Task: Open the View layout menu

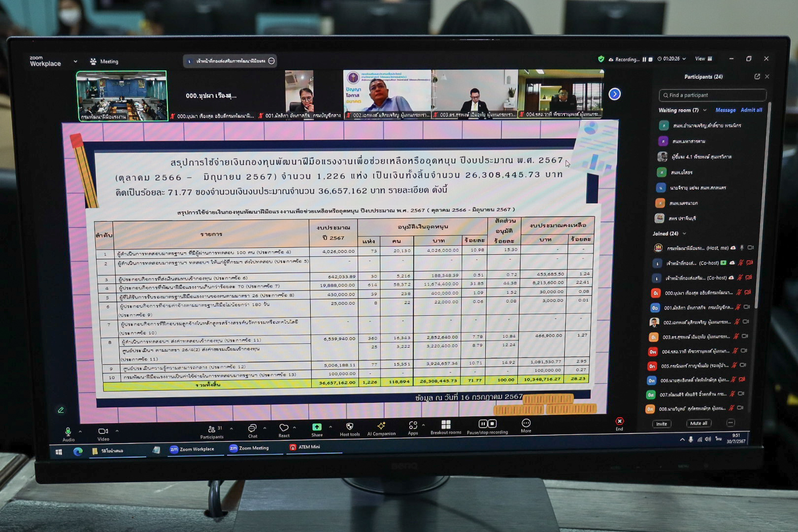Action: click(703, 59)
